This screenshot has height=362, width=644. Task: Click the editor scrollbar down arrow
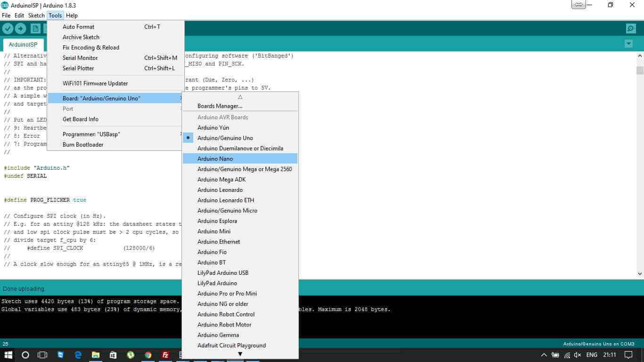(x=640, y=274)
